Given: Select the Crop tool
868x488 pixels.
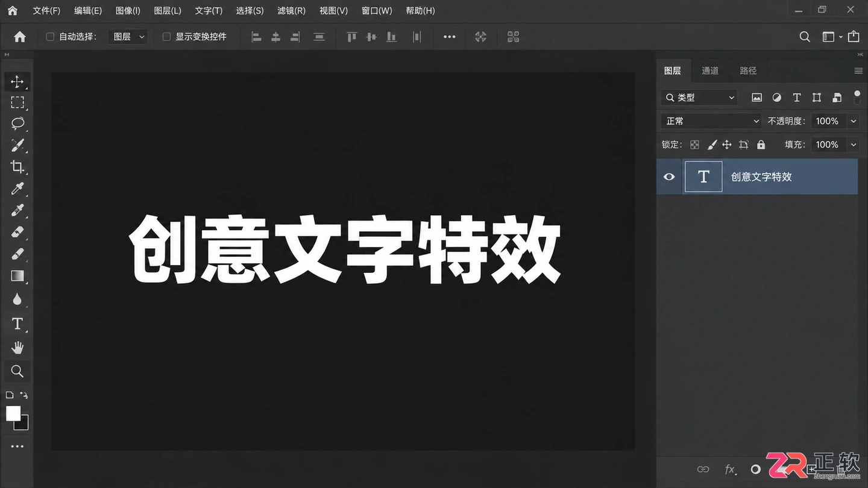Looking at the screenshot, I should 17,167.
